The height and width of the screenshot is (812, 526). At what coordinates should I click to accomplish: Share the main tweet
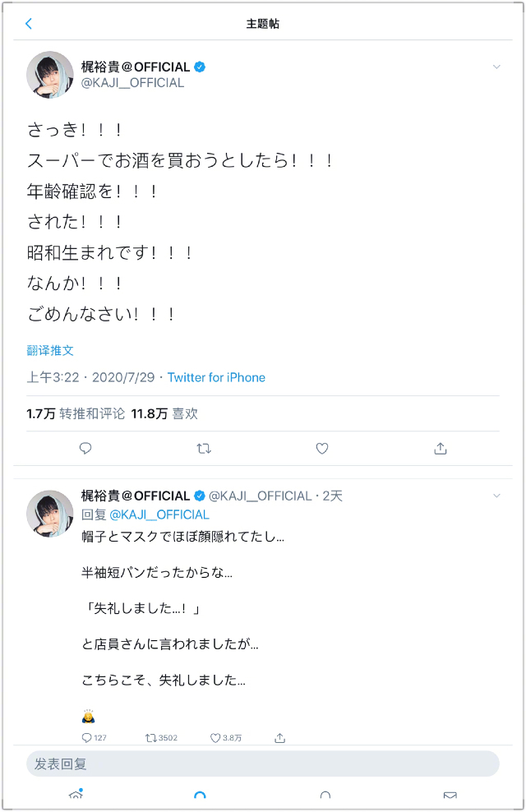[x=441, y=448]
